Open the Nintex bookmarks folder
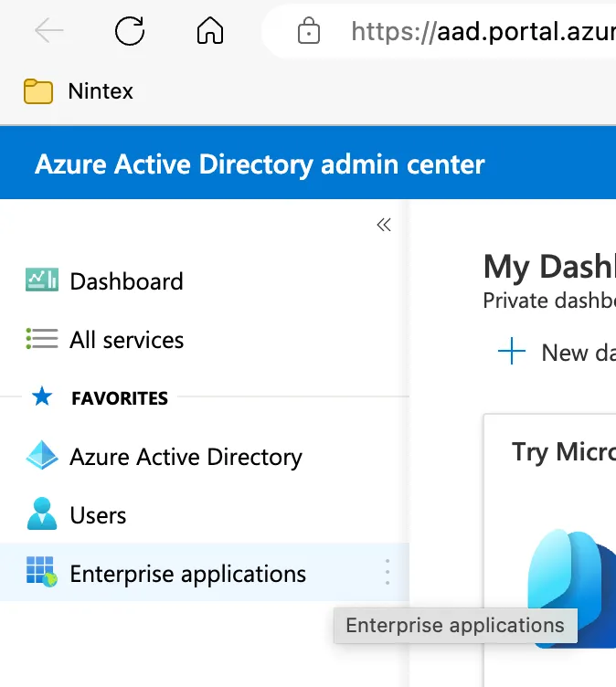The image size is (616, 687). (78, 91)
